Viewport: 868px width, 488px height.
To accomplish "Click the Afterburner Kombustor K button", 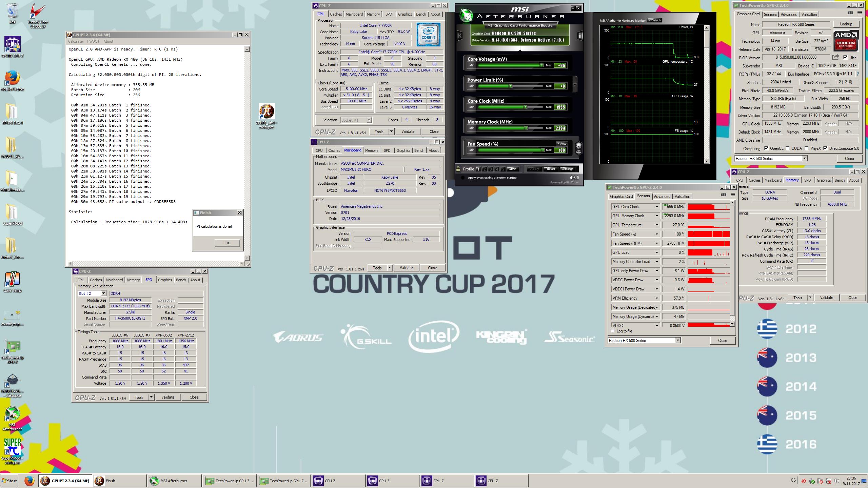I will (460, 36).
